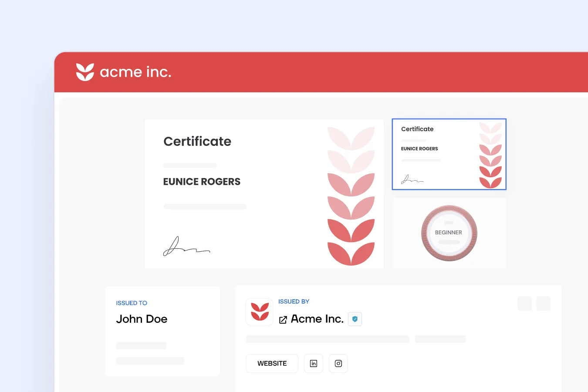588x392 pixels.
Task: Click the Certificate heading on large preview
Action: 197,141
